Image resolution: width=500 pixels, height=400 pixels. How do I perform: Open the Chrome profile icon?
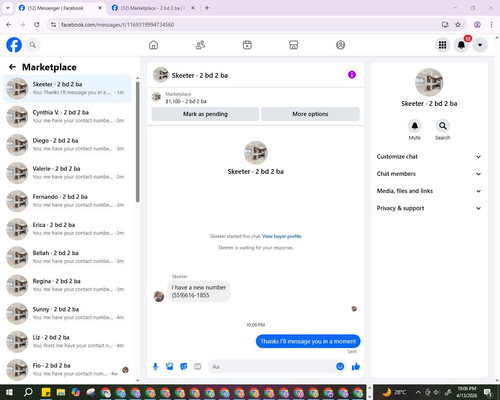(x=477, y=24)
